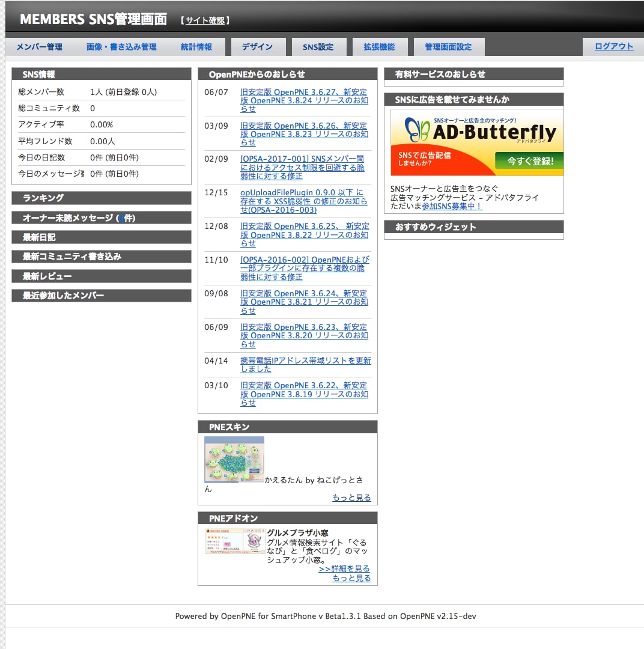644x649 pixels.
Task: Open the OpenPNE 3.6.27 release notice
Action: click(304, 100)
